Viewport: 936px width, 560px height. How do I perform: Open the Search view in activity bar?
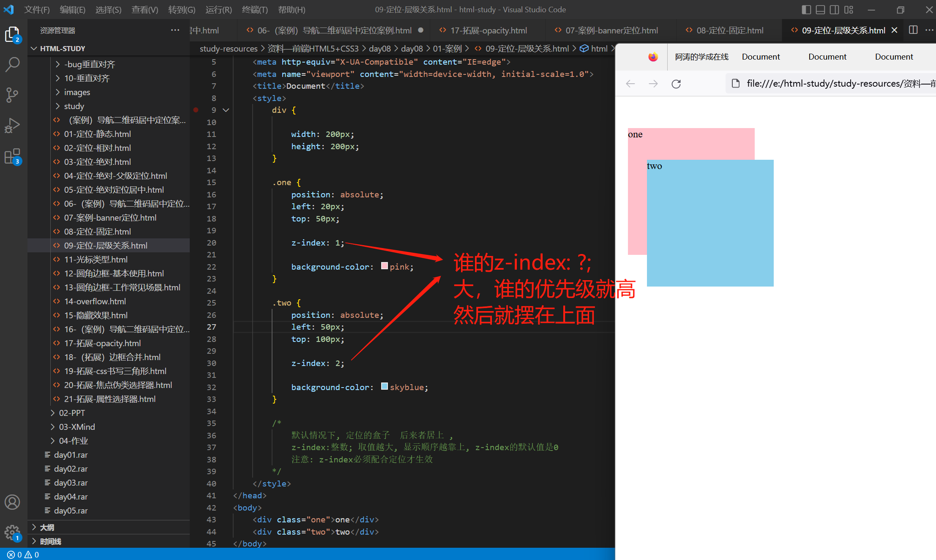point(12,65)
